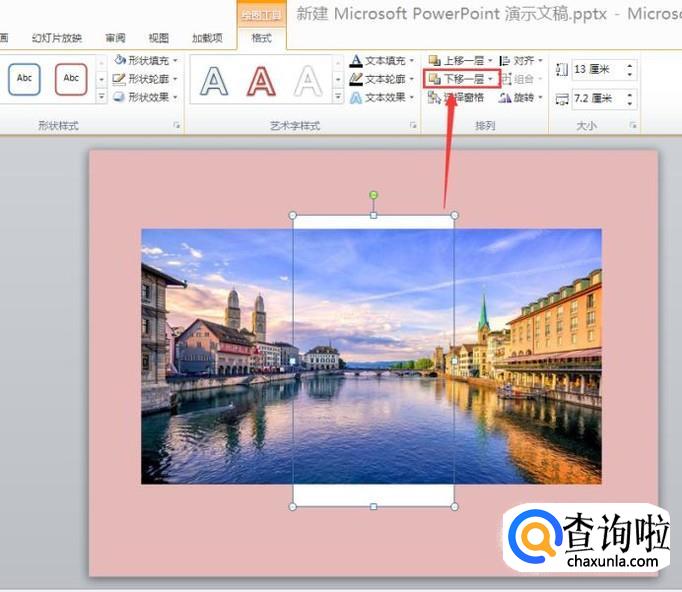Click the 文本效果 glowing A icon
Viewport: 682px width, 592px height.
[356, 97]
